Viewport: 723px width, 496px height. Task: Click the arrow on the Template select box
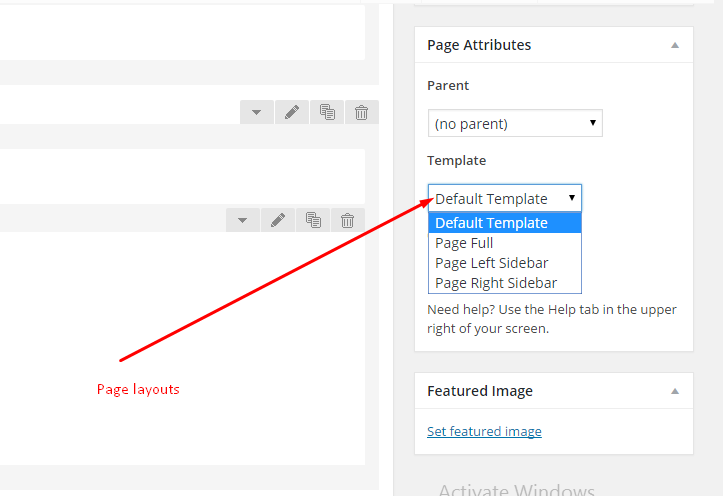[572, 198]
